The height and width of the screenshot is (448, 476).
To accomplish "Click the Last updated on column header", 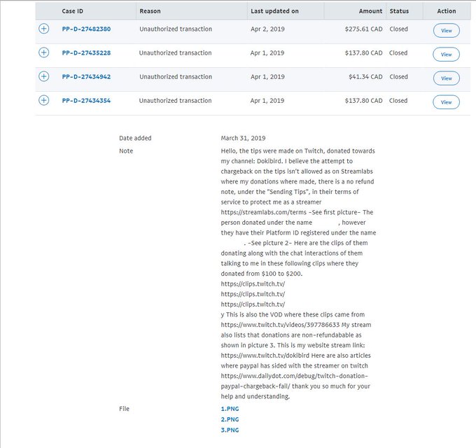I will [274, 11].
